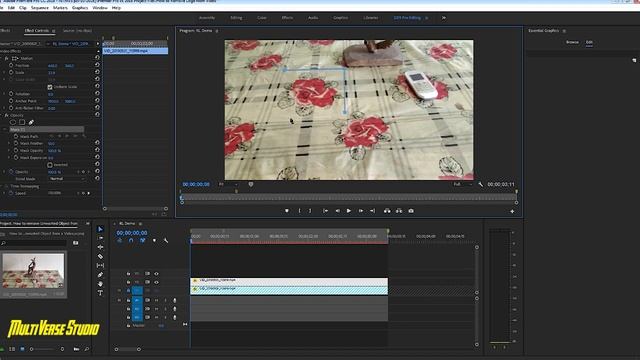640x360 pixels.
Task: Select the Selection tool in the timeline toolbar
Action: point(100,229)
